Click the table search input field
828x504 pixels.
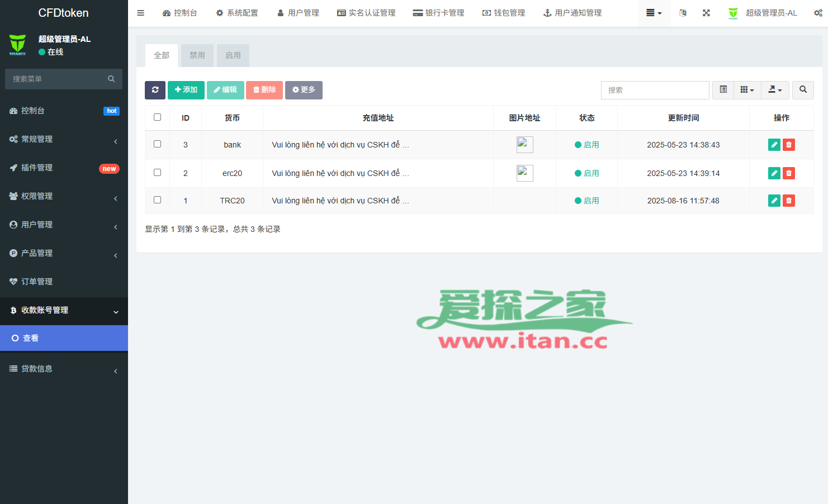point(655,90)
